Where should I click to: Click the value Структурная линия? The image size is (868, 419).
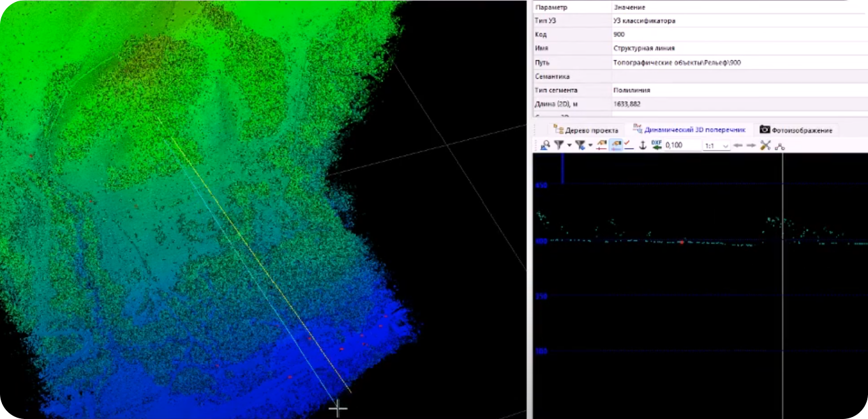(644, 48)
